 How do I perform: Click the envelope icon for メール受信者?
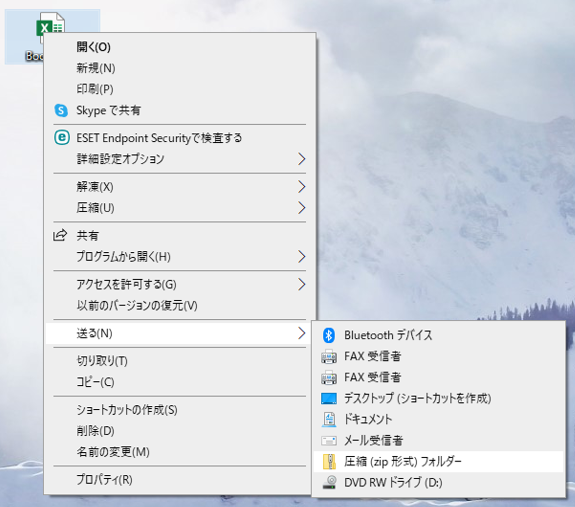point(329,440)
